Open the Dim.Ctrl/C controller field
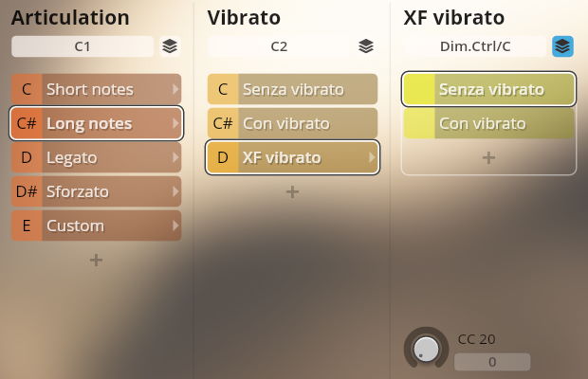Screen dimensions: 588x379 (474, 45)
